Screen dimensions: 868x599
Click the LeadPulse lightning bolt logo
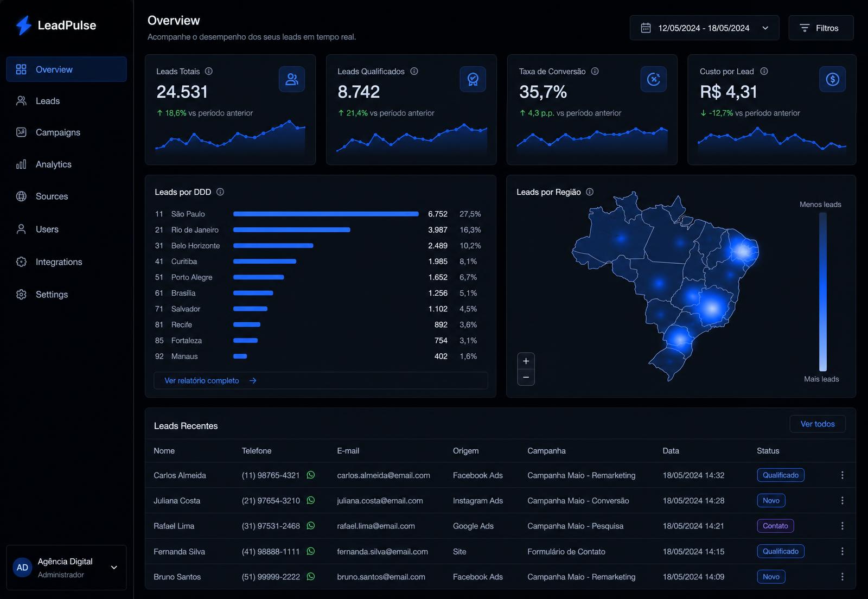[x=23, y=25]
